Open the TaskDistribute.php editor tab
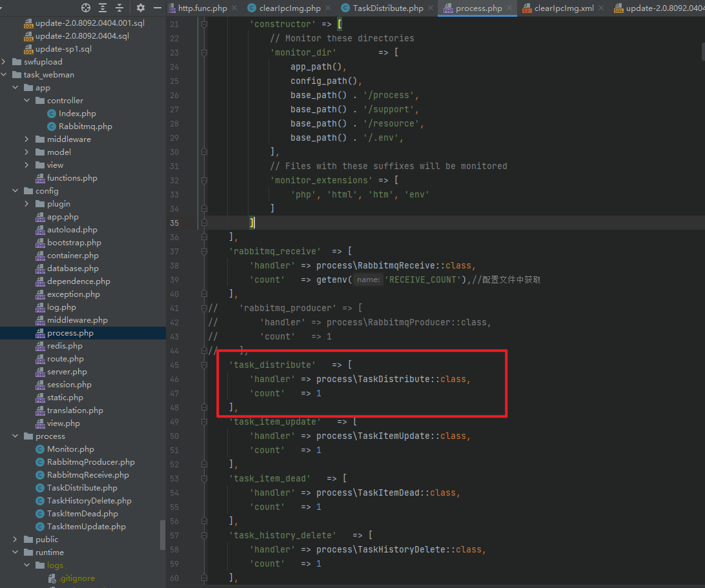 point(387,8)
